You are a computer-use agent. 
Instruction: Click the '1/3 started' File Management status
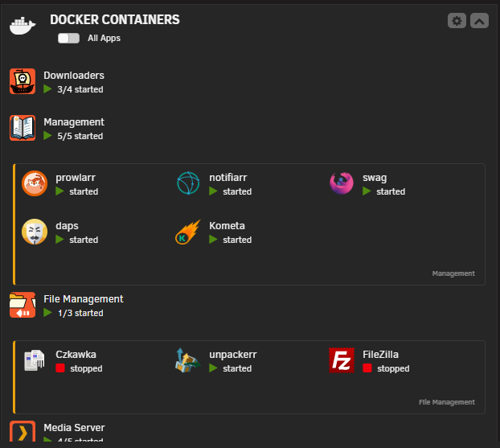(x=80, y=313)
